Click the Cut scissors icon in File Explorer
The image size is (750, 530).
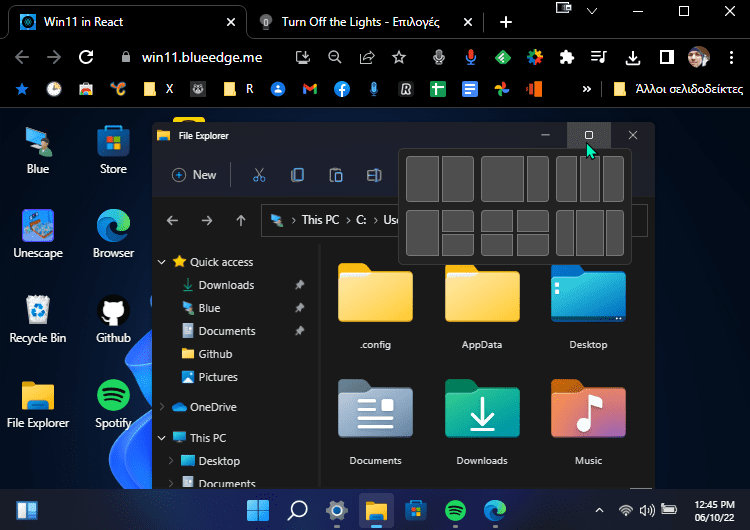tap(259, 175)
